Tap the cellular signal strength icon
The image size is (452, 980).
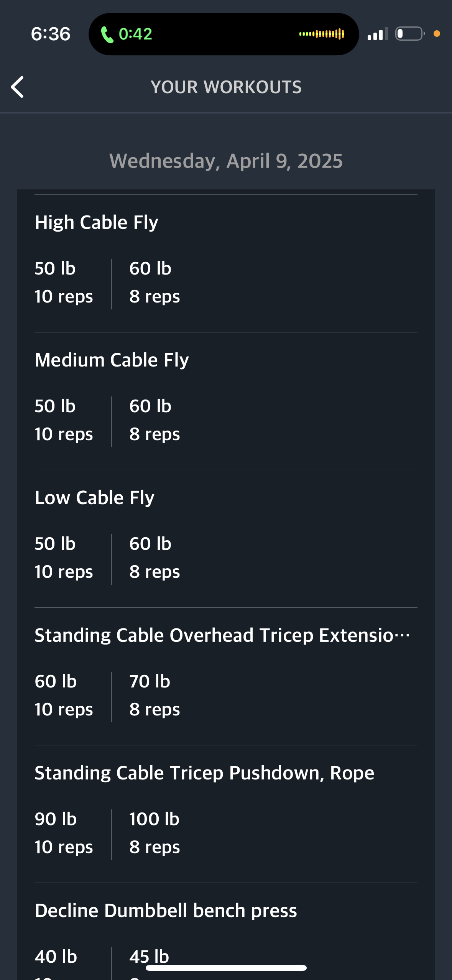pos(378,34)
